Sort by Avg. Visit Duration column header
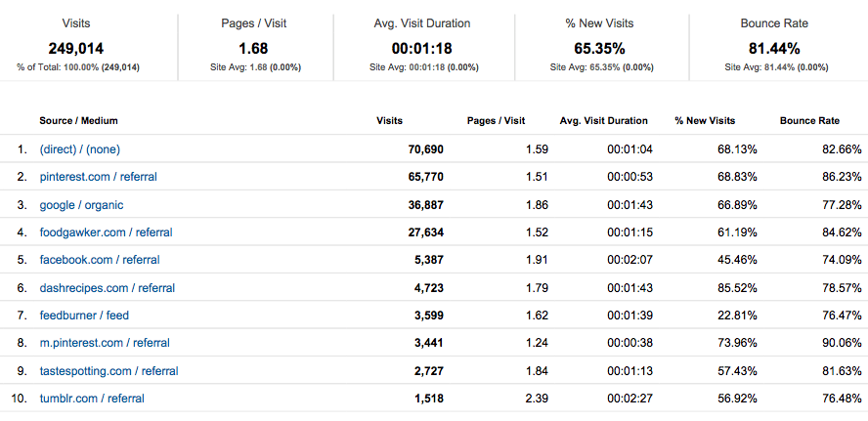Image resolution: width=868 pixels, height=421 pixels. click(603, 121)
